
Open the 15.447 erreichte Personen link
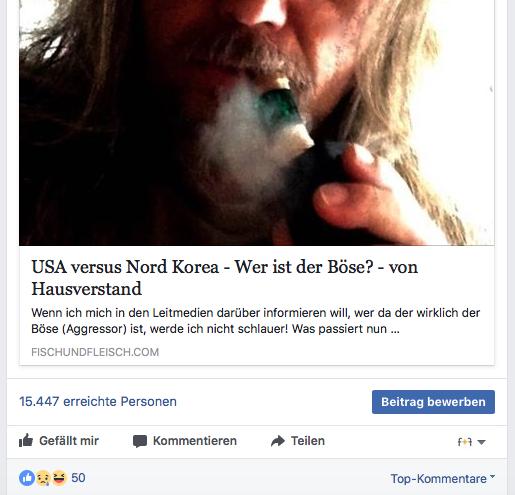click(x=98, y=401)
